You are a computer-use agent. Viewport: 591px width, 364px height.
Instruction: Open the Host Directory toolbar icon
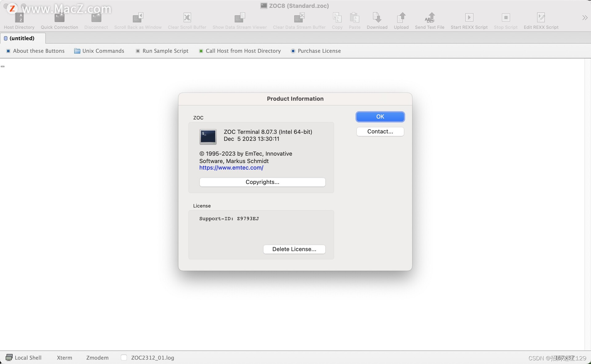coord(19,18)
